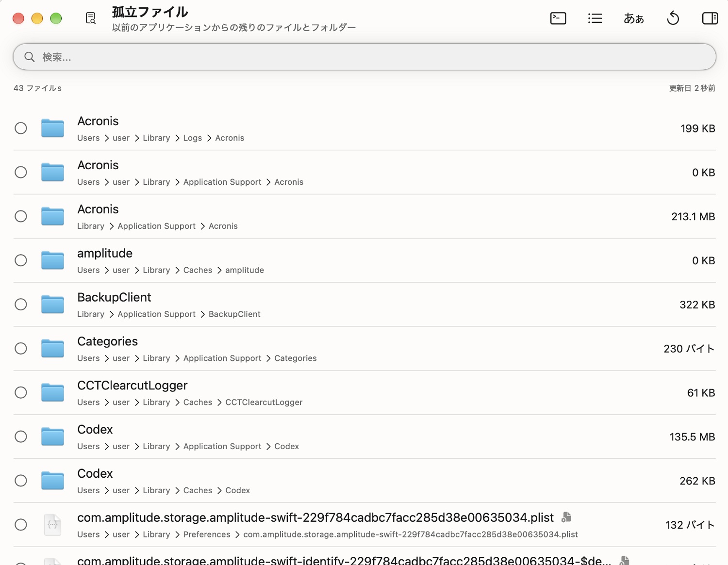Viewport: 728px width, 565px height.
Task: Click 'Categories' folder name title
Action: 108,341
